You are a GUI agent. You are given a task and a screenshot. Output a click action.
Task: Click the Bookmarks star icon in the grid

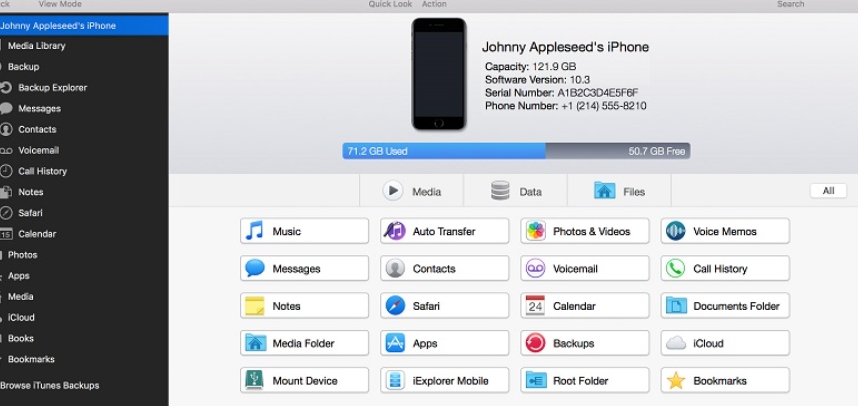click(x=676, y=380)
